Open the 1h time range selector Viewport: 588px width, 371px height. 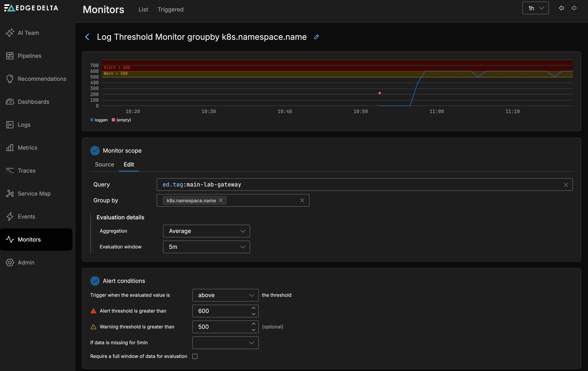point(535,8)
